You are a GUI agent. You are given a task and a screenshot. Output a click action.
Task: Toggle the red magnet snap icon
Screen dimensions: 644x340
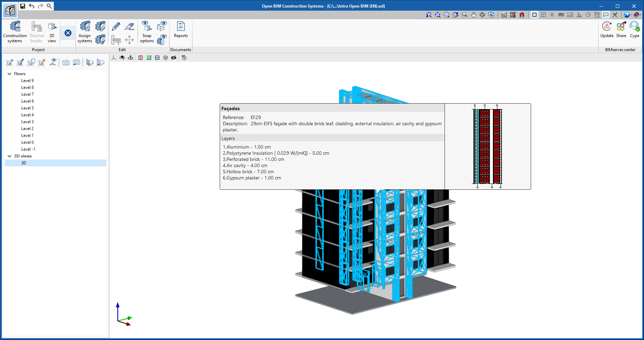[522, 15]
